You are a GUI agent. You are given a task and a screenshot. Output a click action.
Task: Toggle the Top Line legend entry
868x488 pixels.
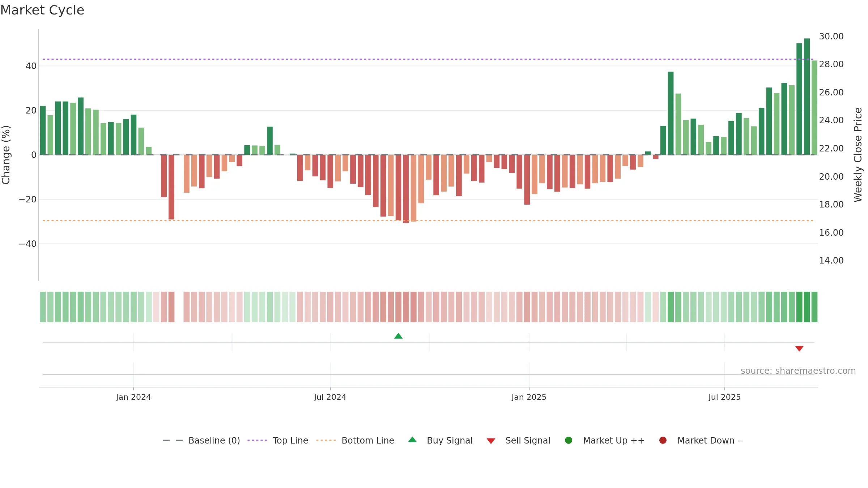[278, 440]
